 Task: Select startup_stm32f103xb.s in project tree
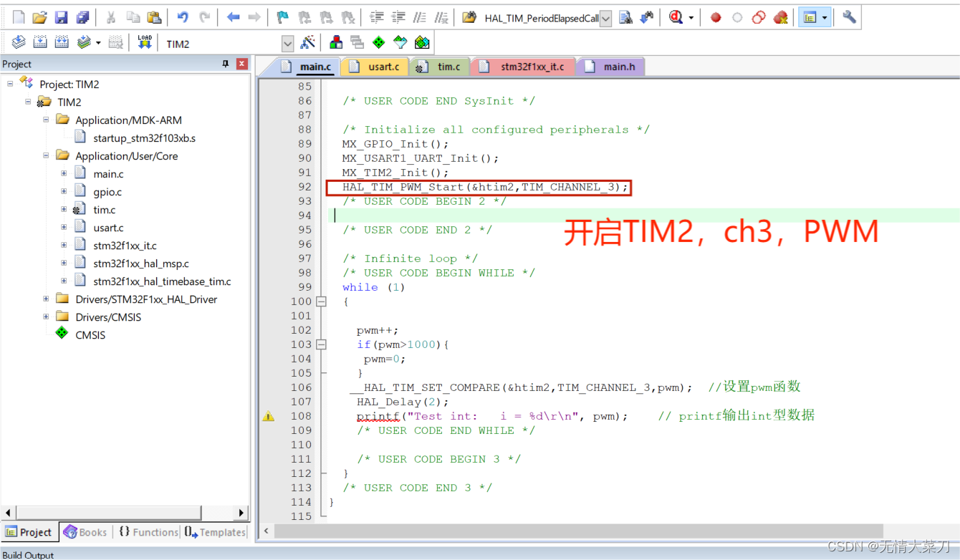click(144, 137)
